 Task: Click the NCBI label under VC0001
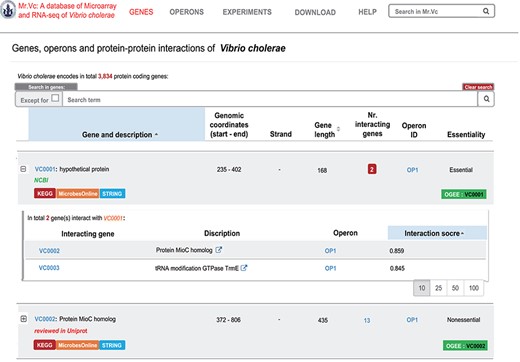[x=41, y=180]
